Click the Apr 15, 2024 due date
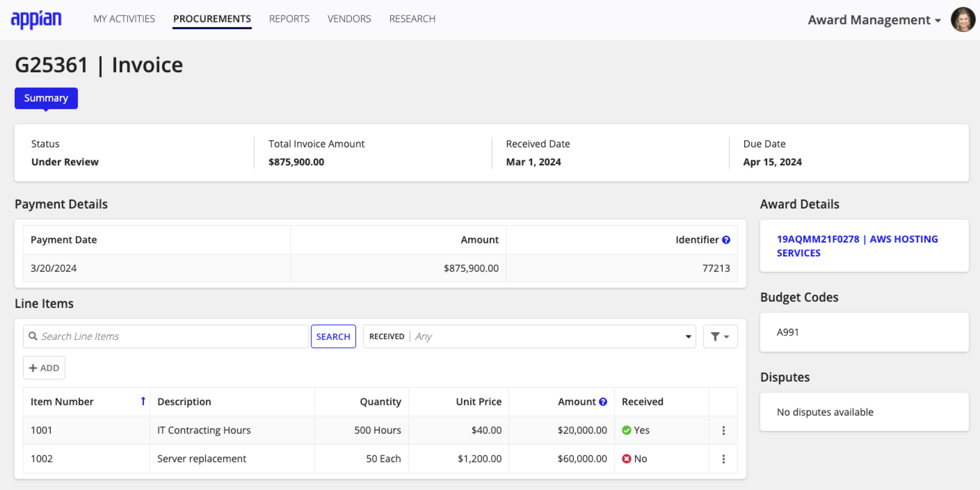This screenshot has width=980, height=490. (772, 162)
